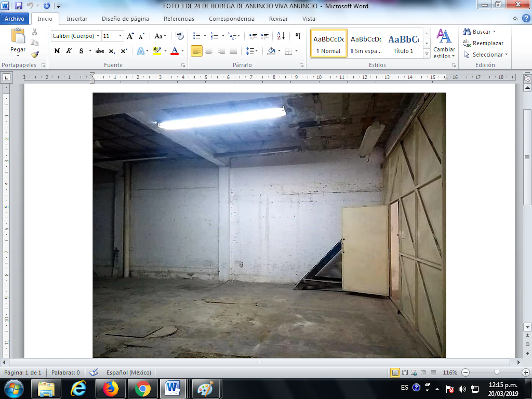Open the numbering list dropdown arrow
This screenshot has height=399, width=532.
pos(223,36)
